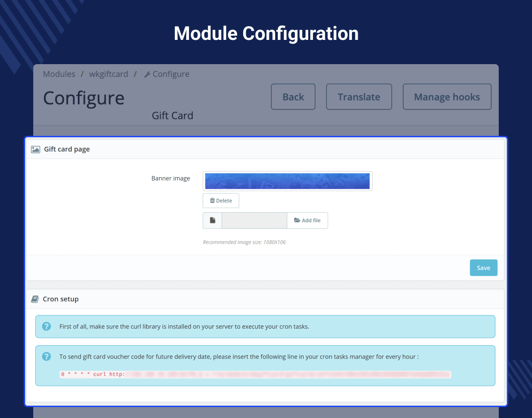This screenshot has height=418, width=532.
Task: Click Add file to upload banner
Action: 307,220
